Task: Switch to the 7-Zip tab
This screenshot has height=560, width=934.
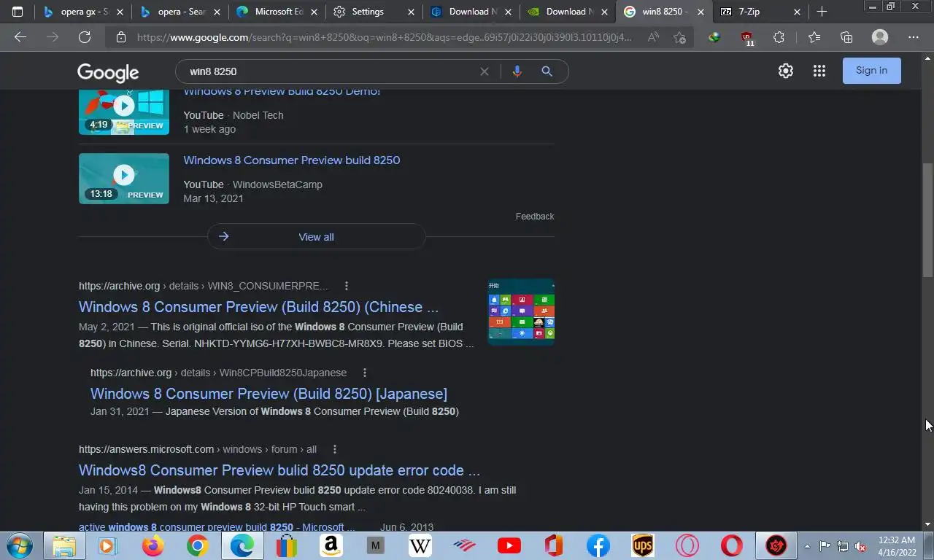Action: (760, 12)
